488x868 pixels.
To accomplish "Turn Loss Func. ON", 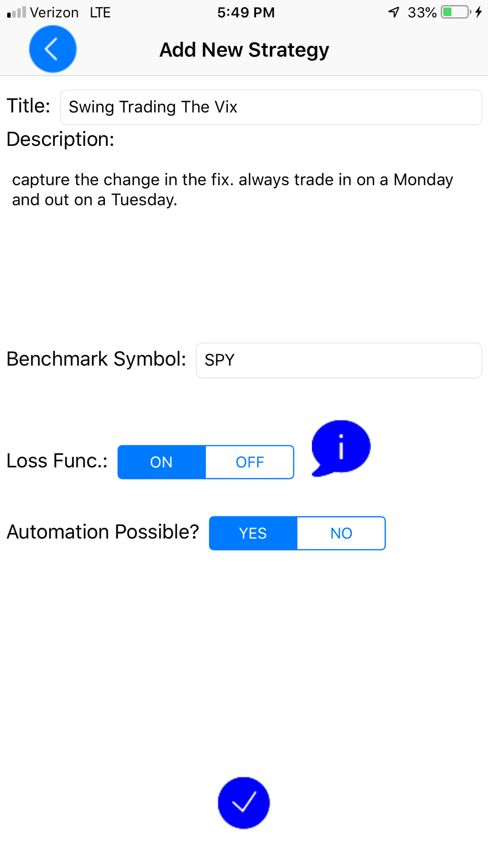I will (162, 462).
